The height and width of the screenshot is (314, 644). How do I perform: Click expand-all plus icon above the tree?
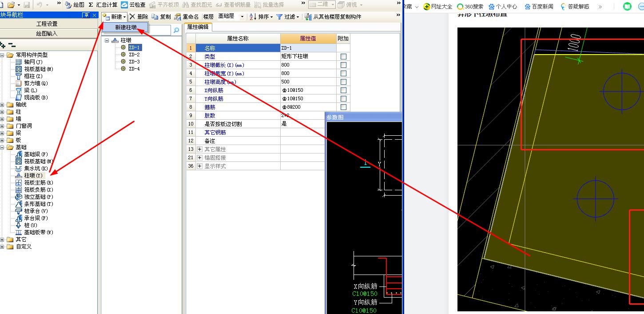tap(3, 45)
